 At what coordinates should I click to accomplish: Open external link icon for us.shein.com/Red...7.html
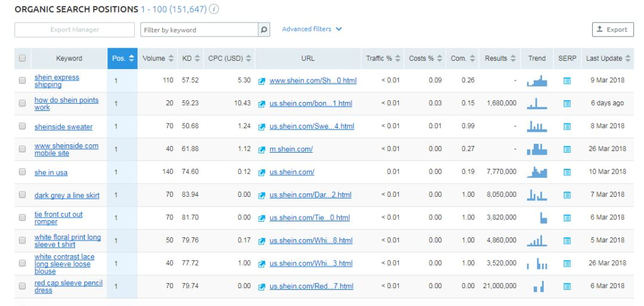pos(262,287)
